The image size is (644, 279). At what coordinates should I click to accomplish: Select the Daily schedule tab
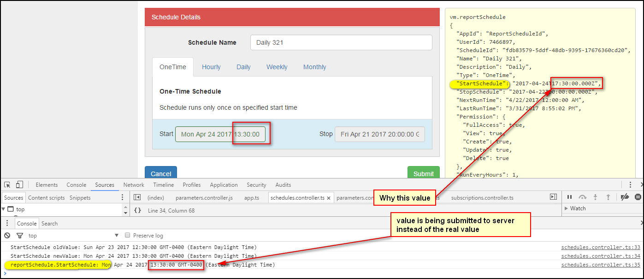click(x=243, y=67)
